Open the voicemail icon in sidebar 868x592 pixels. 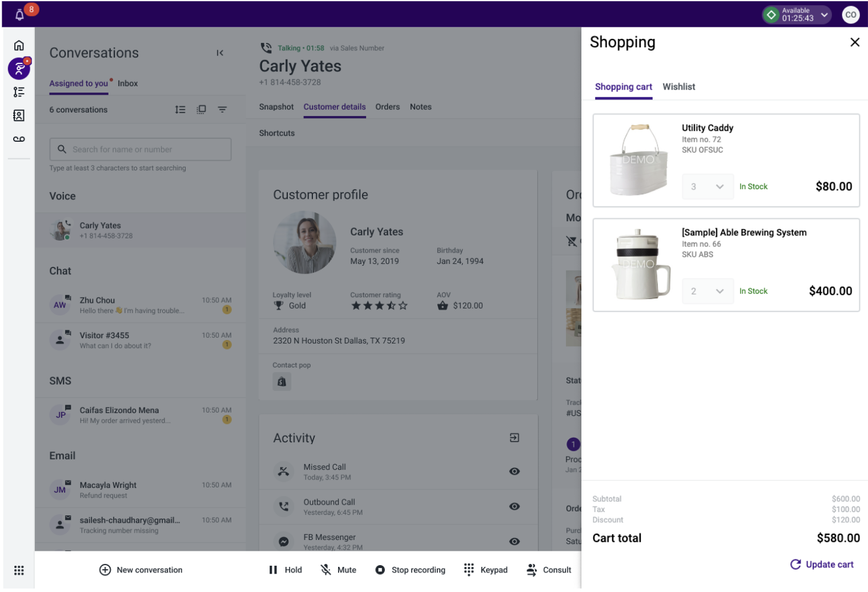coord(19,139)
